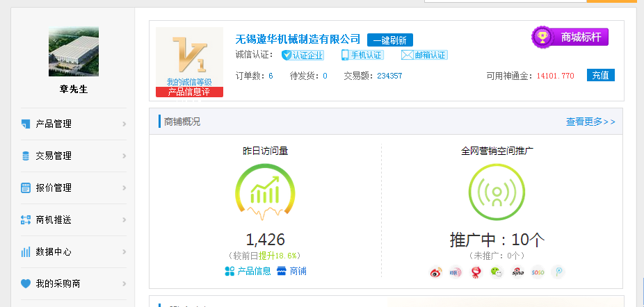Click the Weibo promotion icon
This screenshot has height=307, width=644.
coord(436,272)
